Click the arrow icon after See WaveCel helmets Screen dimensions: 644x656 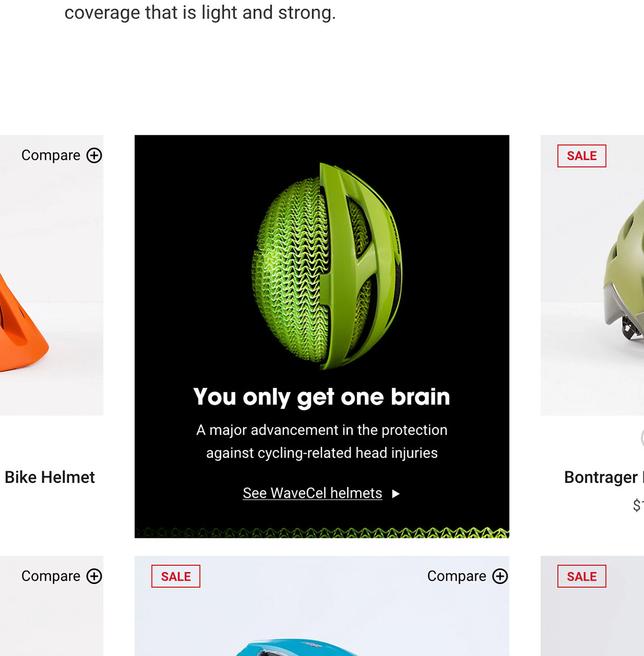coord(396,493)
